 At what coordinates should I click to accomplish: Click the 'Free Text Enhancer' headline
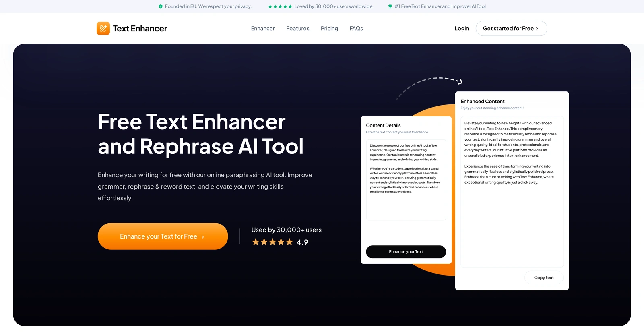(x=192, y=122)
